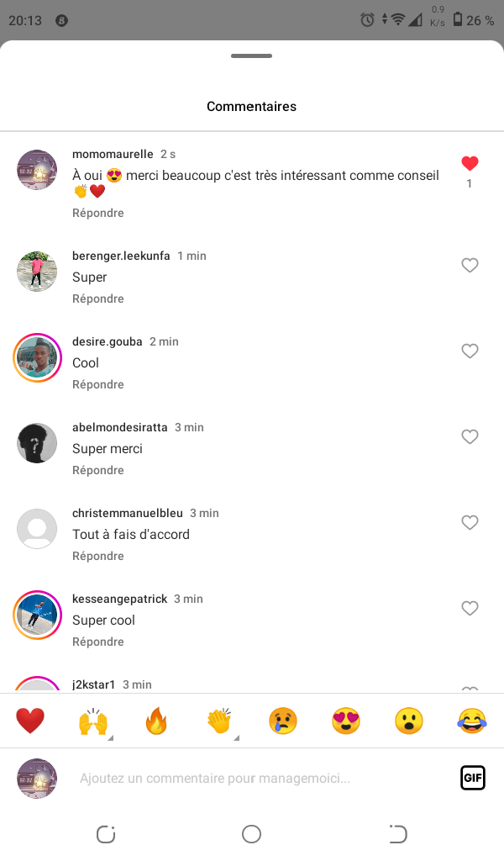Viewport: 504px width, 861px height.
Task: Add the fire emoji reaction
Action: [156, 721]
